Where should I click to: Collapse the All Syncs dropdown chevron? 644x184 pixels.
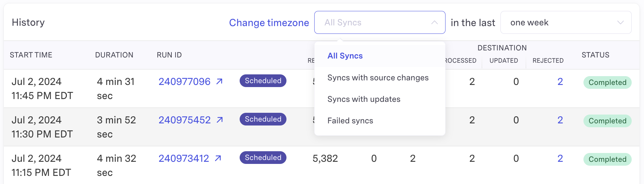(435, 23)
